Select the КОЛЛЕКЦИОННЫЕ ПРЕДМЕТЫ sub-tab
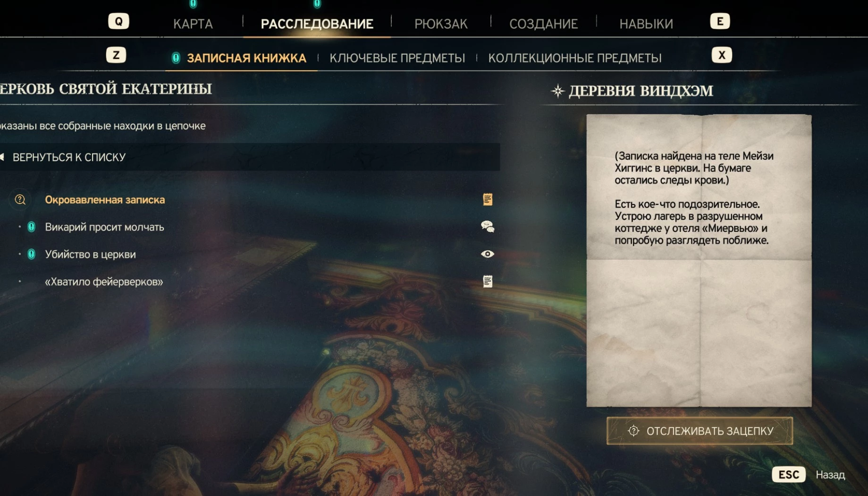Screen dimensions: 868x496 point(575,58)
